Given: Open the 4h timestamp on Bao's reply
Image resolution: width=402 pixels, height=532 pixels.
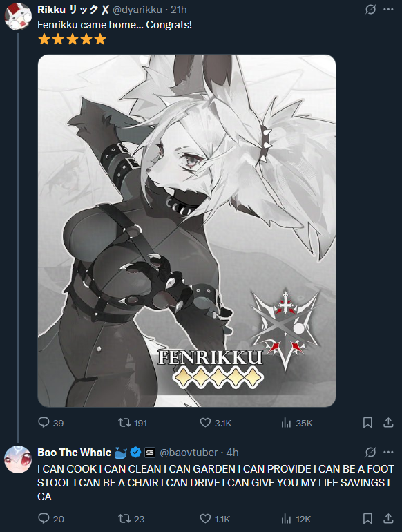Looking at the screenshot, I should [x=232, y=453].
